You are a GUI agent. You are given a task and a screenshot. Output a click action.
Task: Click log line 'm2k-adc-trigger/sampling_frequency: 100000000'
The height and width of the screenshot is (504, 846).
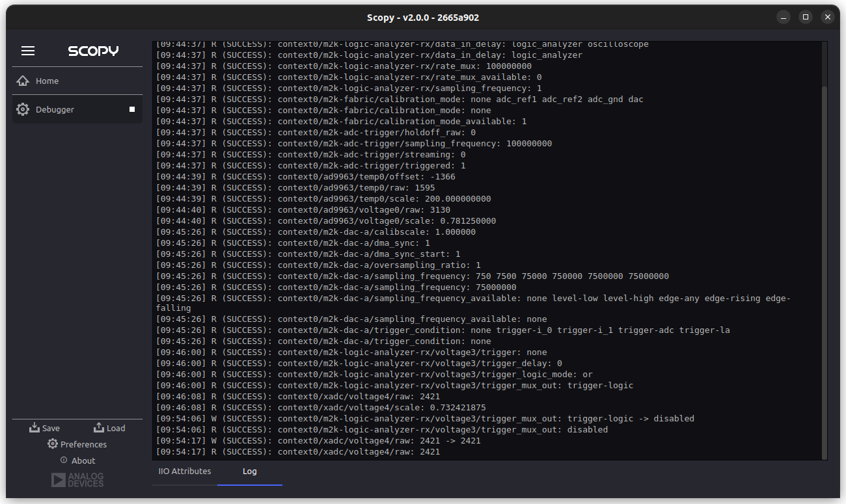coord(354,144)
